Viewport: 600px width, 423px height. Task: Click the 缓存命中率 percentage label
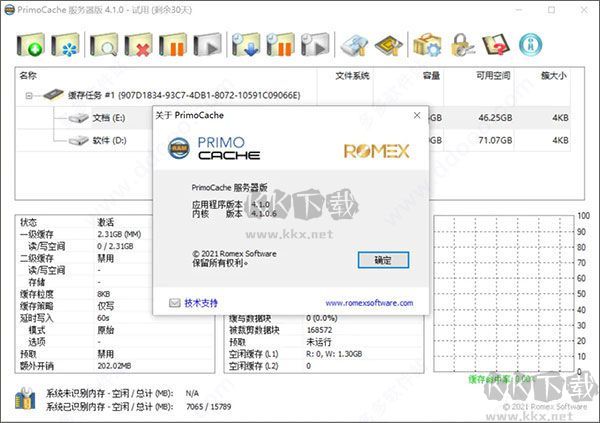(x=501, y=379)
